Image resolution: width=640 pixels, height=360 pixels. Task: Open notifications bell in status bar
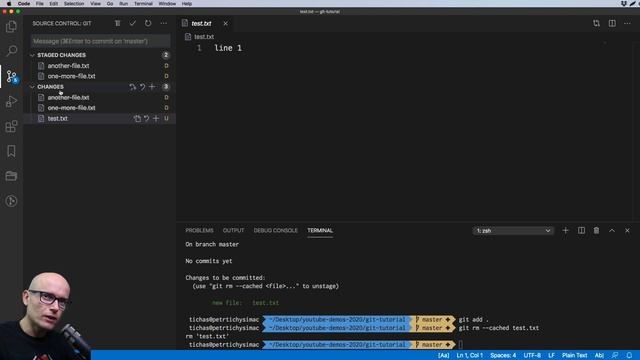(629, 355)
